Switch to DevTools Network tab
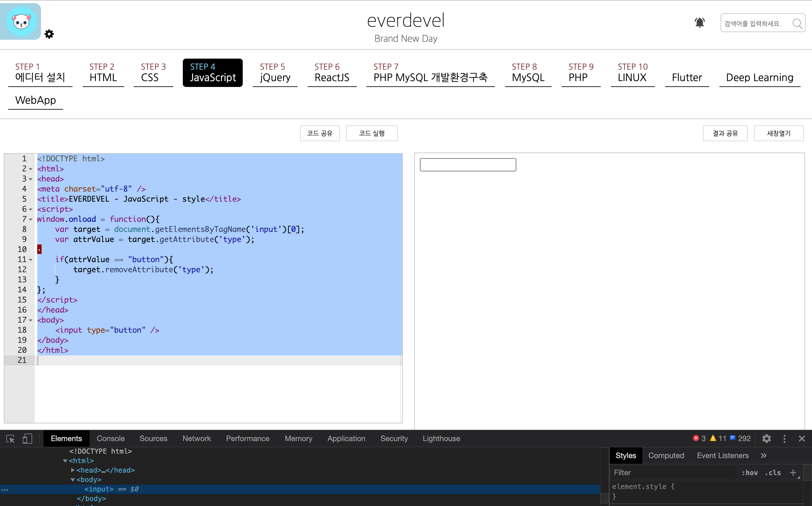This screenshot has width=812, height=506. [x=196, y=439]
